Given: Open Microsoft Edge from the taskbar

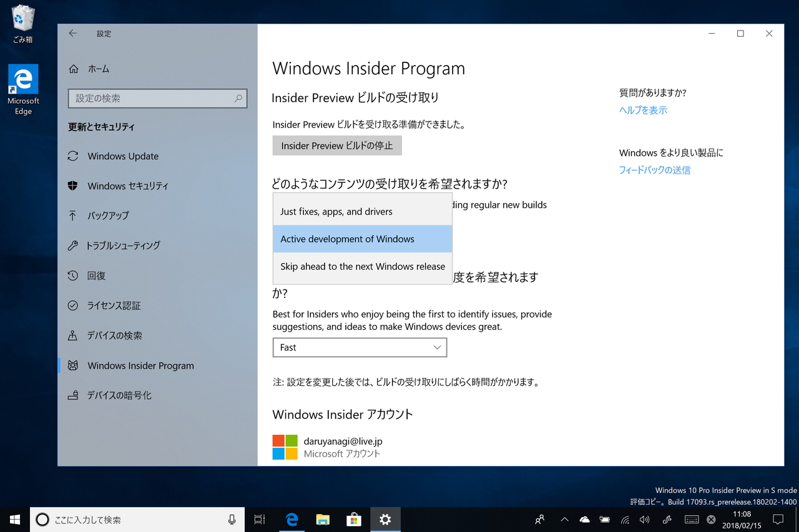Looking at the screenshot, I should (x=292, y=519).
